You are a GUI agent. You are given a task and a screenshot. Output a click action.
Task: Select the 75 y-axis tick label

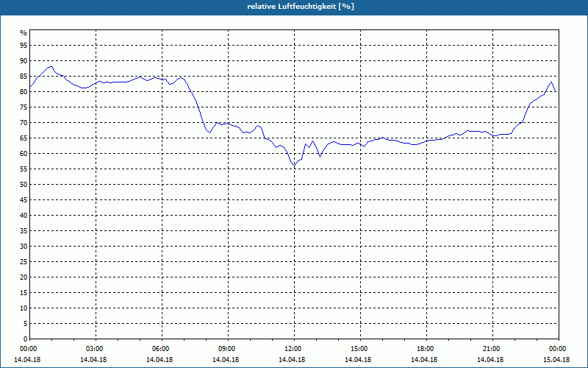pos(24,107)
